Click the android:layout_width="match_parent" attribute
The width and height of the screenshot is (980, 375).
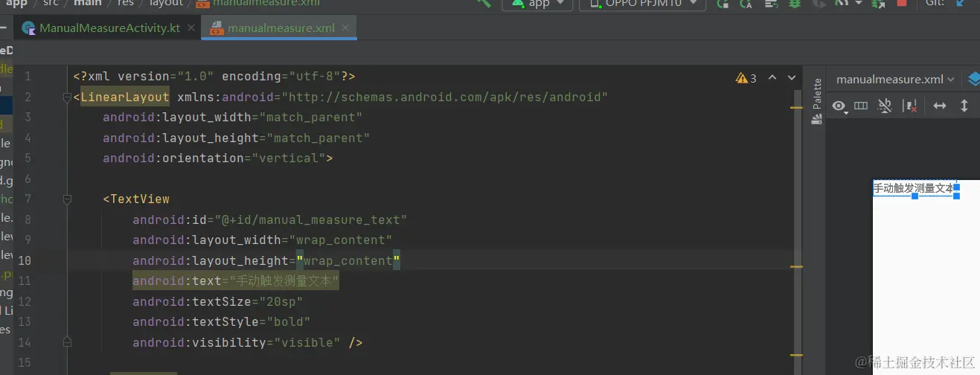[232, 118]
